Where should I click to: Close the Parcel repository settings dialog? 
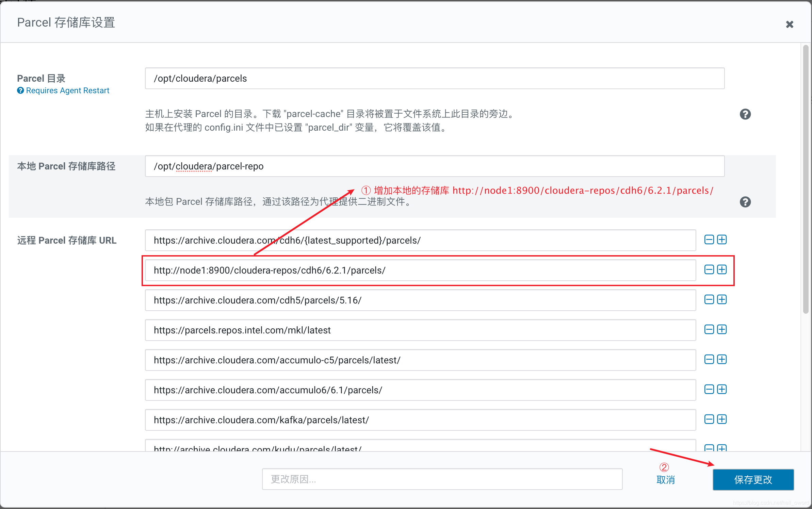[790, 24]
